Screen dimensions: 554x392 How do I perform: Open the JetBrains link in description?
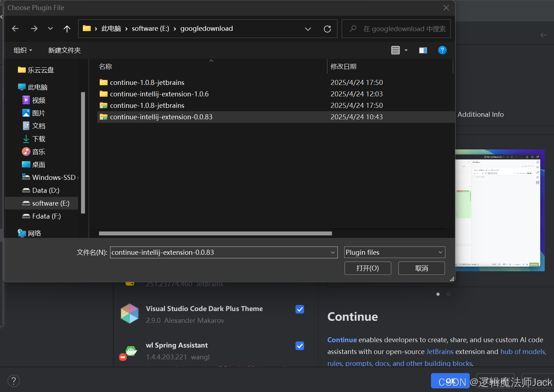click(x=440, y=352)
